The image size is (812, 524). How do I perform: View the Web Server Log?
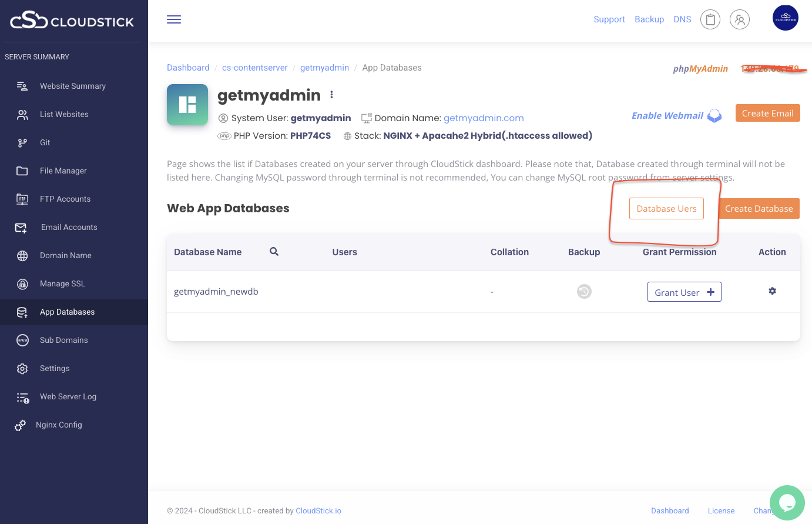point(68,396)
